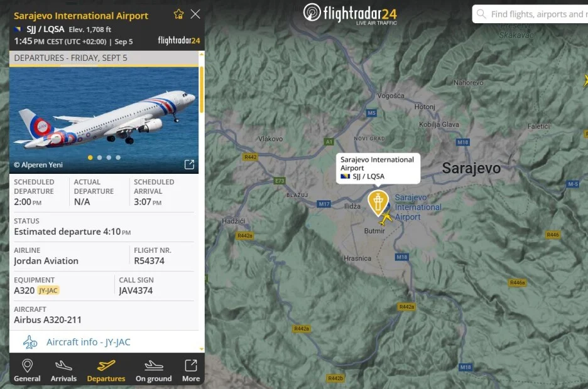
Task: Click the scroll up arrow in departures panel
Action: pos(202,55)
